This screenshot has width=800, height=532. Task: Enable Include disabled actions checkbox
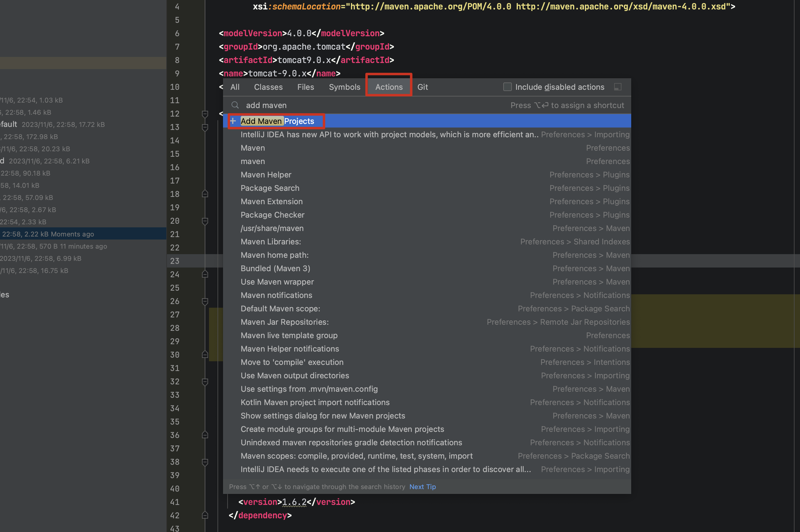[x=507, y=87]
